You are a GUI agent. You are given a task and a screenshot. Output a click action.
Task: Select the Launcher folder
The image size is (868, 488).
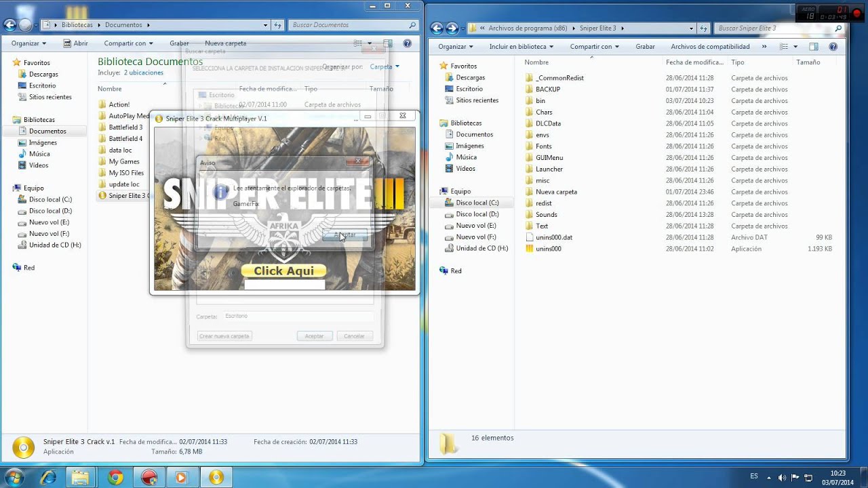click(x=549, y=169)
